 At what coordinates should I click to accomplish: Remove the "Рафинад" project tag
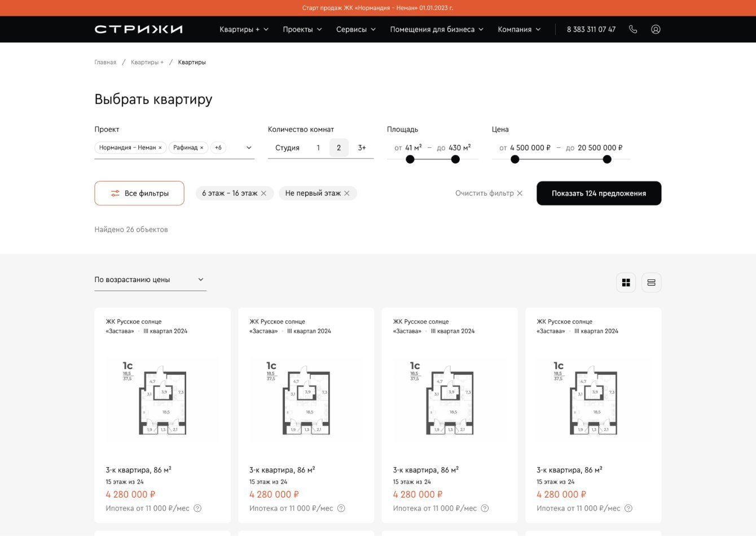pos(202,148)
